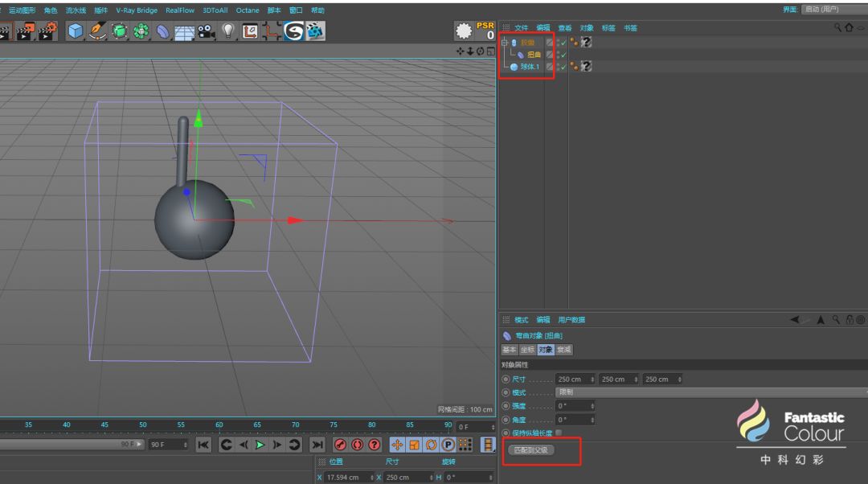Image resolution: width=868 pixels, height=484 pixels.
Task: Select the Spline Pen tool icon
Action: point(97,31)
